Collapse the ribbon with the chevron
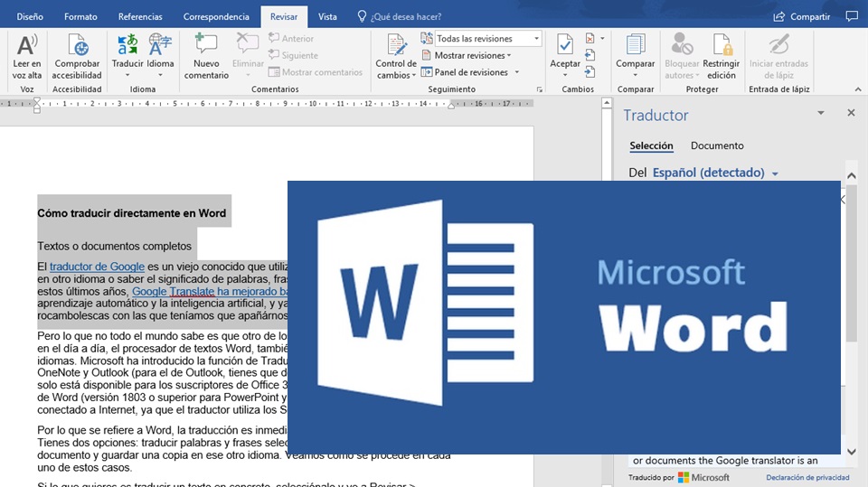The width and height of the screenshot is (868, 487). click(857, 89)
